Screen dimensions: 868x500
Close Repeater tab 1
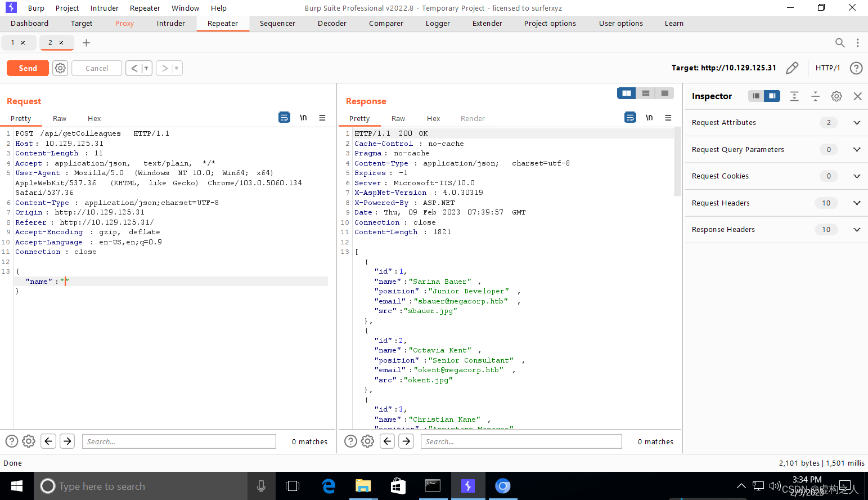click(x=23, y=43)
